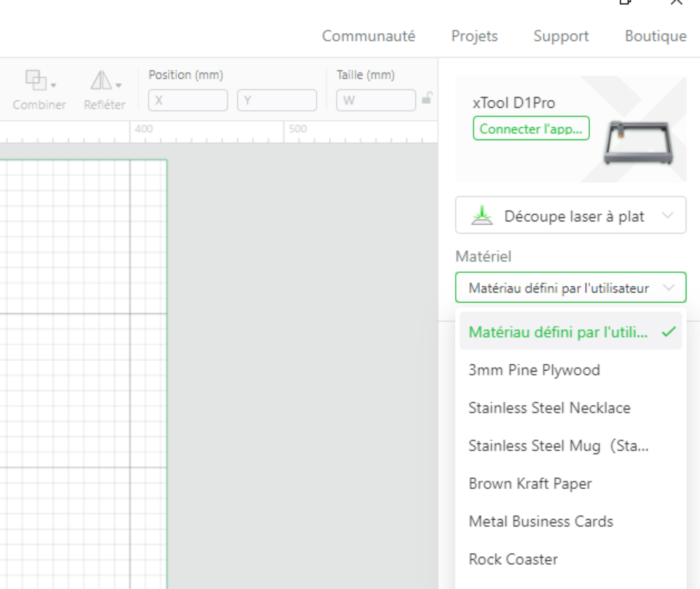This screenshot has height=589, width=700.
Task: Click the xTool D1Pro machine image
Action: tap(638, 141)
